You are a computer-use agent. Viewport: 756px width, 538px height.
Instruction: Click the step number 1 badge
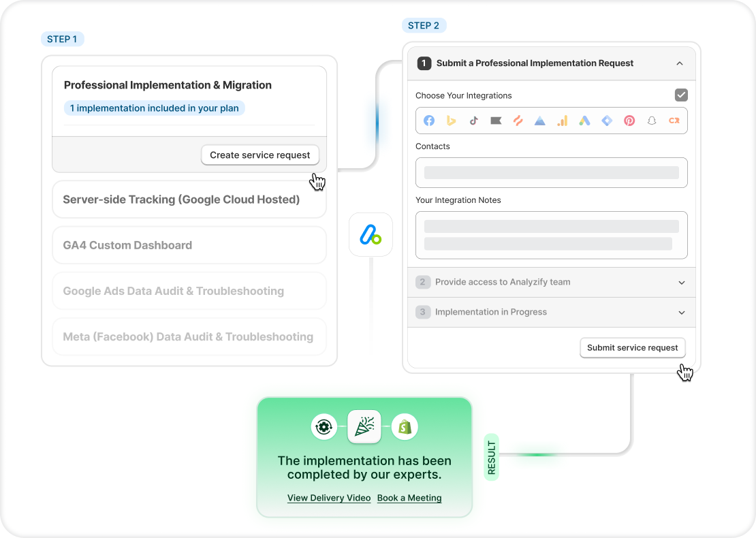point(424,63)
